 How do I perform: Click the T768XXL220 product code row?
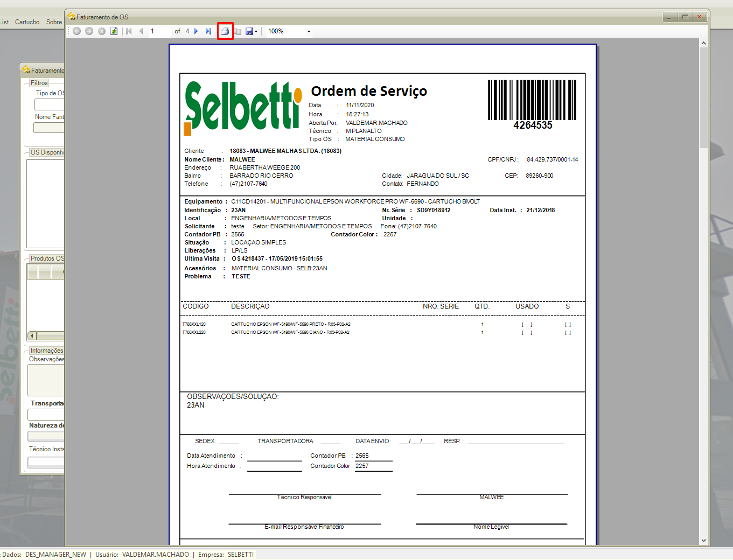pos(194,332)
